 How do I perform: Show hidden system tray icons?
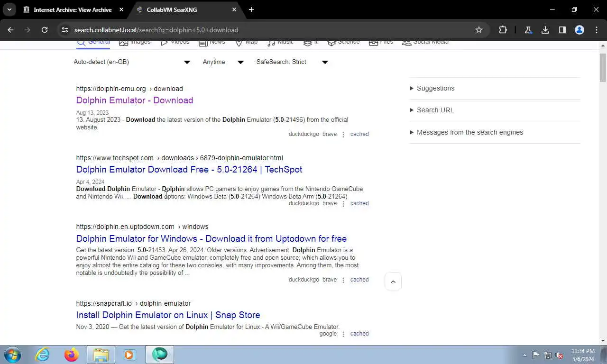[x=524, y=355]
